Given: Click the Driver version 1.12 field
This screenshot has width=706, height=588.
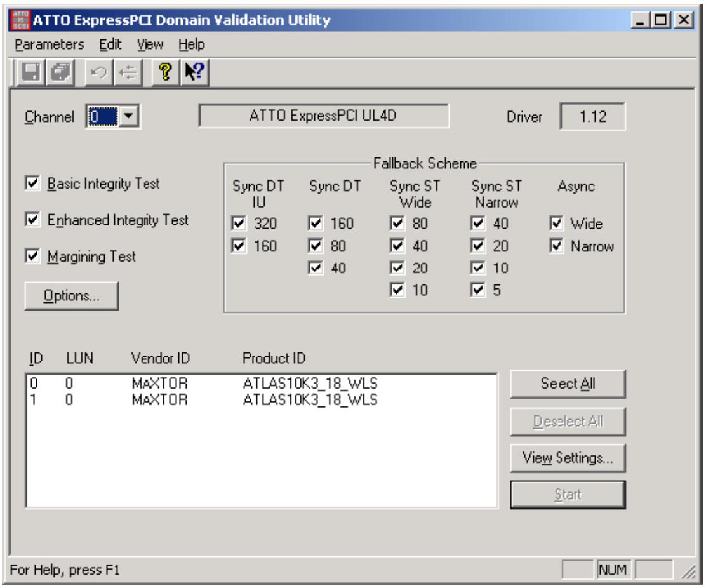Looking at the screenshot, I should [592, 117].
